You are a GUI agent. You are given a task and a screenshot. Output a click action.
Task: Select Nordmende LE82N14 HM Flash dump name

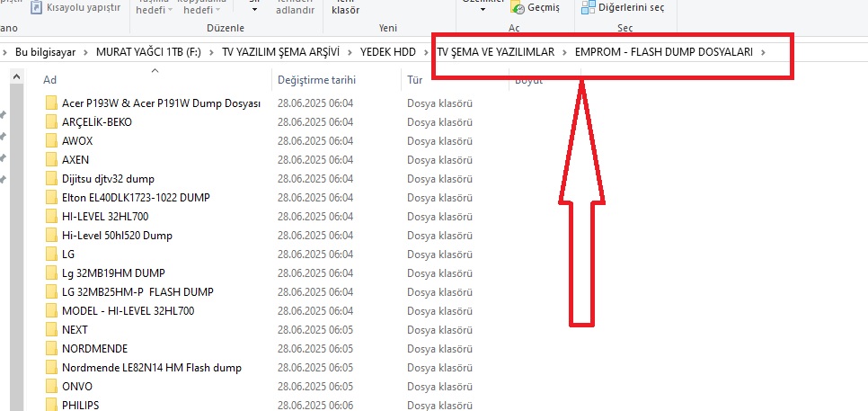(152, 367)
